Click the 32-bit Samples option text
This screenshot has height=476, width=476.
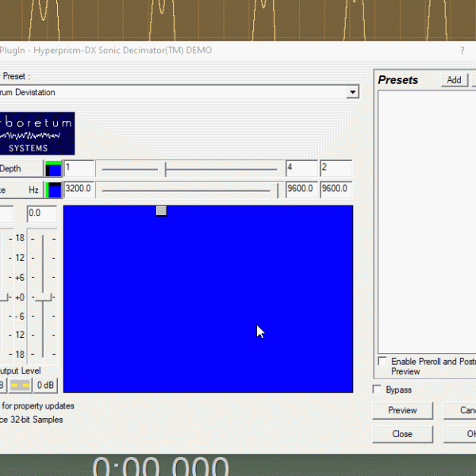coord(31,420)
